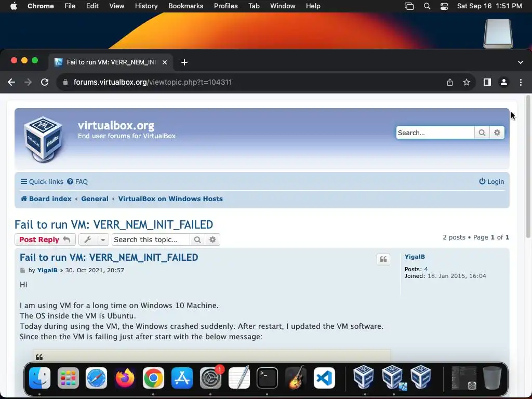Screen dimensions: 532x399
Task: Close the Fail to run VM tab
Action: 165,62
